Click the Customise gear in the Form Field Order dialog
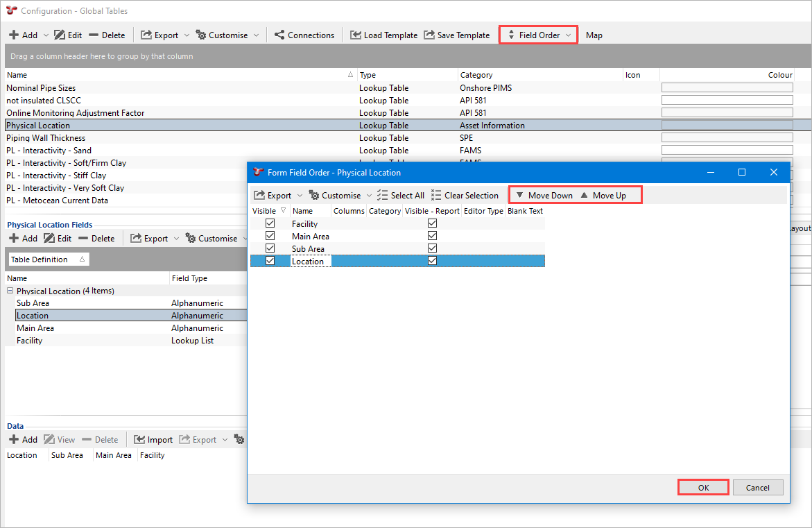Image resolution: width=812 pixels, height=528 pixels. [314, 195]
